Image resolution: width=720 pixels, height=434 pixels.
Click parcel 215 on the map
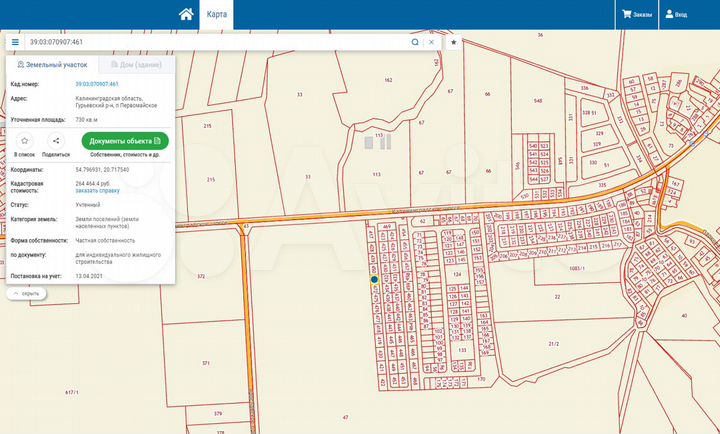tap(208, 179)
